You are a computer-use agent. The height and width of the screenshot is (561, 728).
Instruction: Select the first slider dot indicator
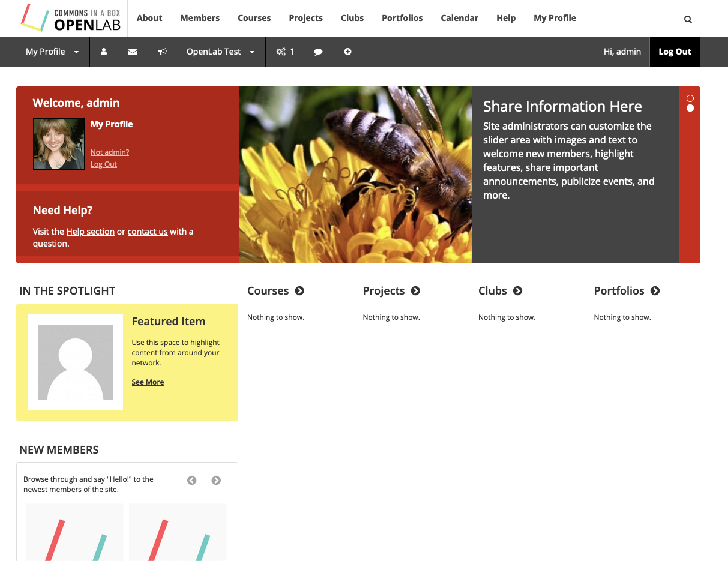click(690, 98)
